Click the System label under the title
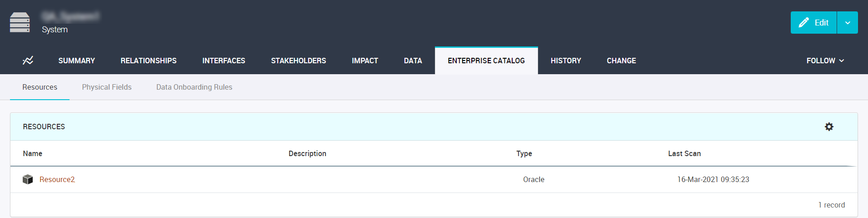 (55, 30)
